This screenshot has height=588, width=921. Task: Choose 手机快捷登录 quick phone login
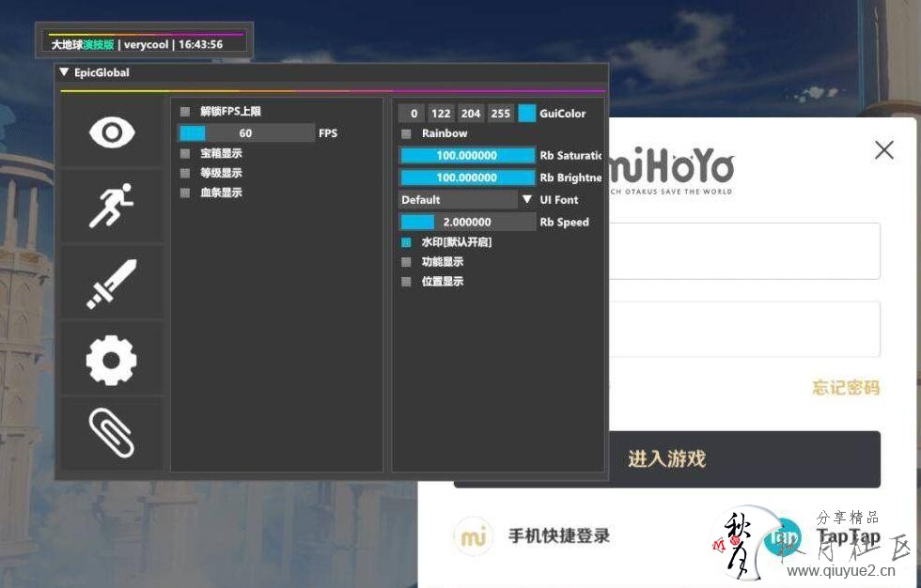(x=533, y=535)
